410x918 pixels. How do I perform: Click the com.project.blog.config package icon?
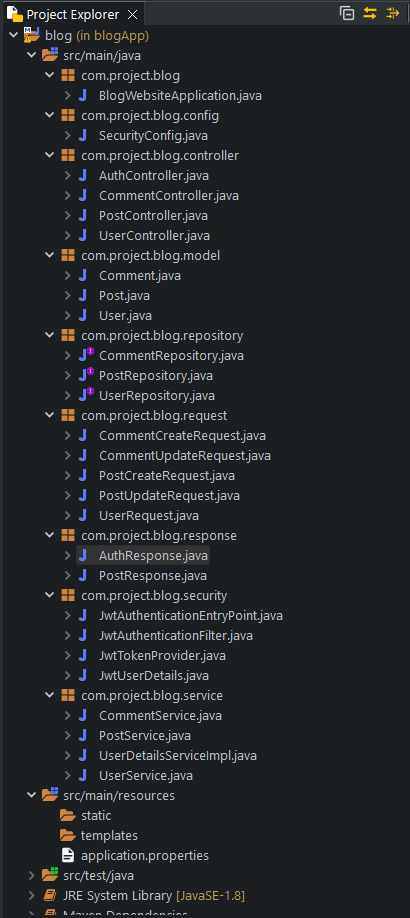(x=68, y=116)
